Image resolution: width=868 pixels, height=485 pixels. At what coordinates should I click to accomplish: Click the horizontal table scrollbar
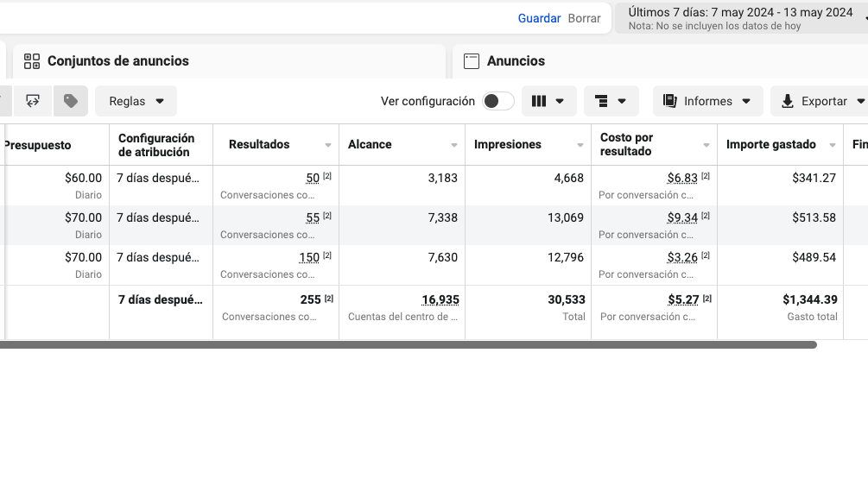point(406,344)
